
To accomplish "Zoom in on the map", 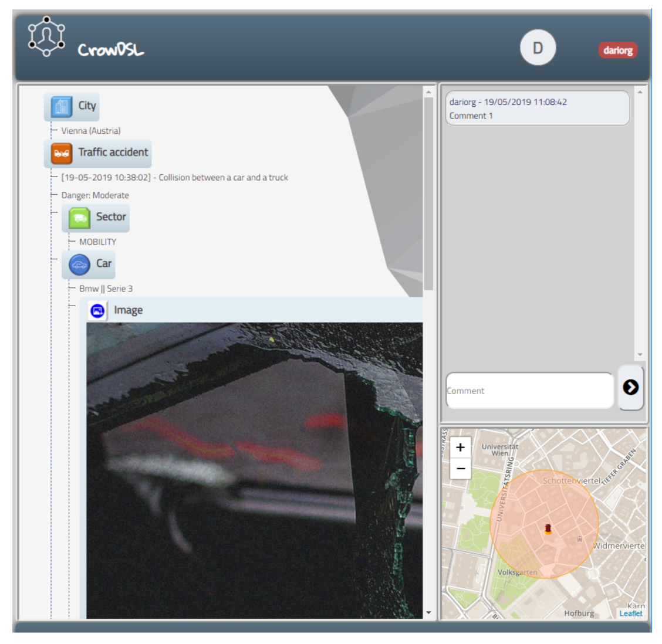I will pos(461,448).
